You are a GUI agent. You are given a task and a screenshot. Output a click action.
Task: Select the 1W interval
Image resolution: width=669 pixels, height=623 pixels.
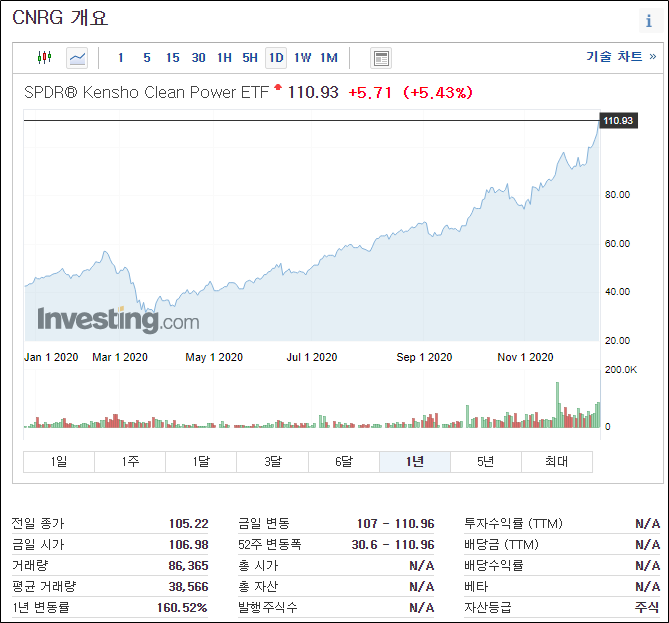point(303,58)
